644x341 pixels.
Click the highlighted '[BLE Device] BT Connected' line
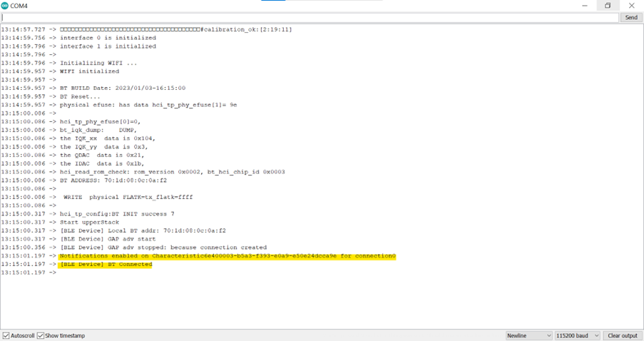(106, 264)
